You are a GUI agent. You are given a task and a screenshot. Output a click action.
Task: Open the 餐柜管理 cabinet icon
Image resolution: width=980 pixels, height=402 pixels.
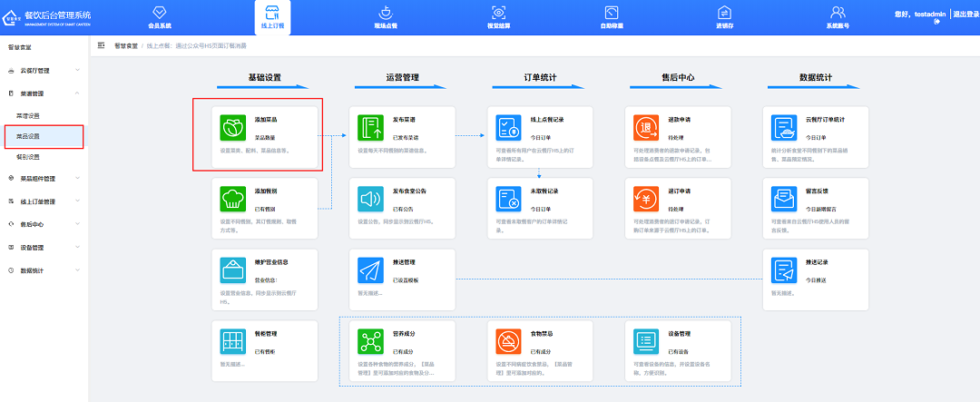(x=234, y=340)
